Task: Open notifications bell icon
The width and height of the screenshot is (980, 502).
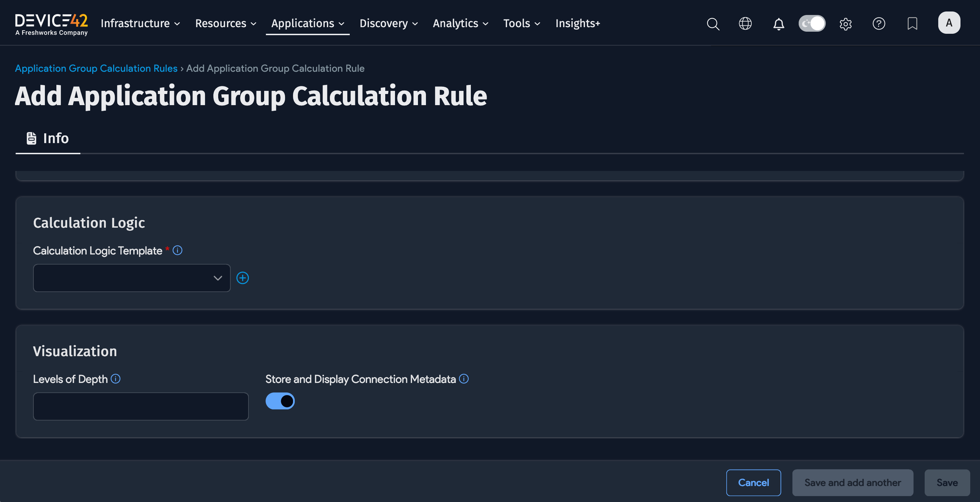Action: 779,24
